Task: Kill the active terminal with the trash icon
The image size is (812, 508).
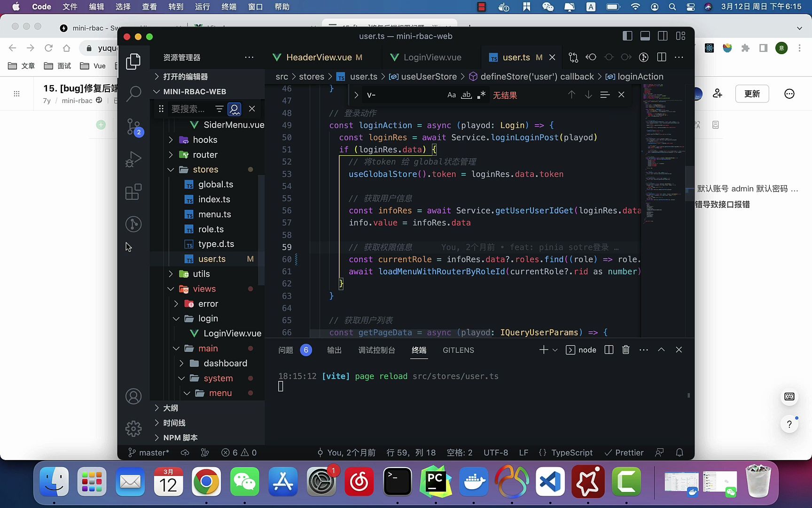Action: click(x=625, y=350)
